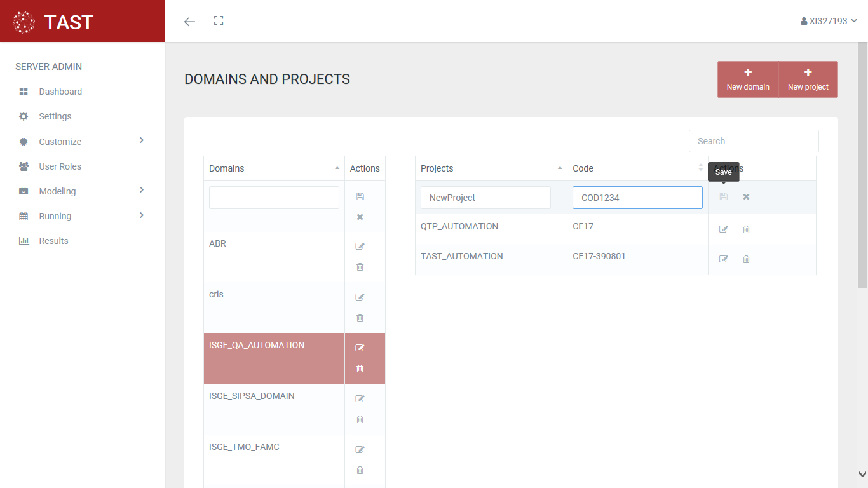
Task: Delete the cris domain
Action: (x=360, y=318)
